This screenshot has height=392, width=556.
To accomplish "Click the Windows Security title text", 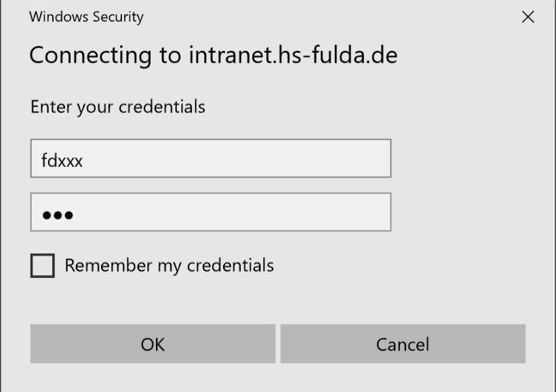I will (86, 17).
